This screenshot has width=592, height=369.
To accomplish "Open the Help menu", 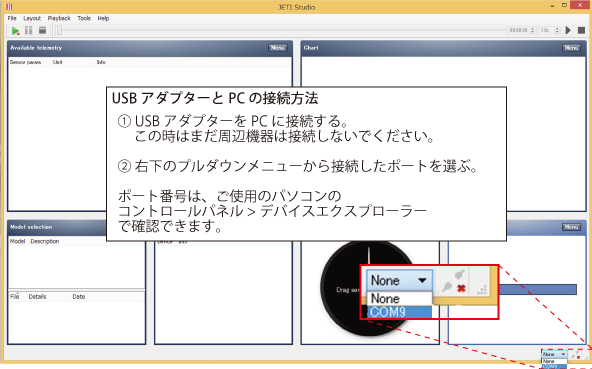I will click(103, 18).
